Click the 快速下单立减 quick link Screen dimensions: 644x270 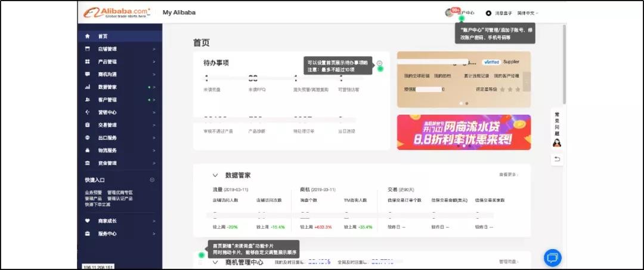coord(97,204)
